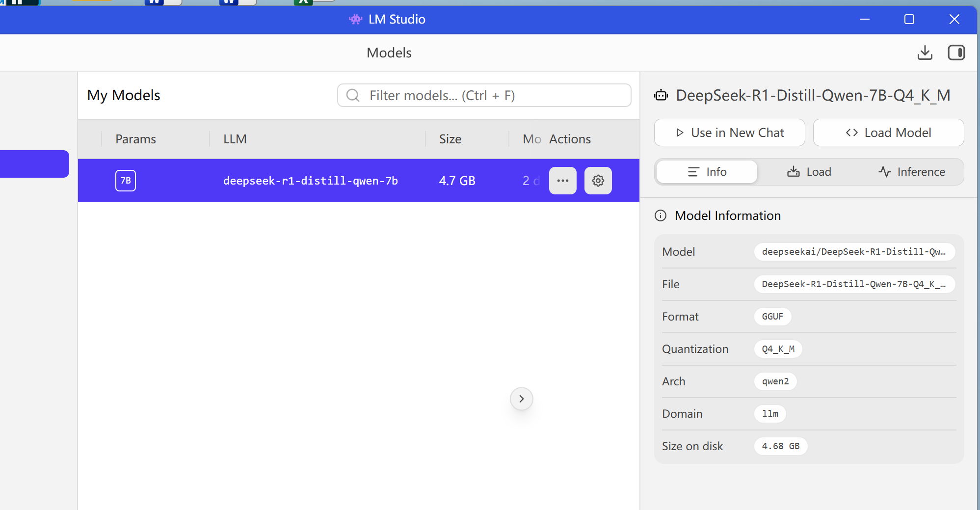Sort by the Size column header
Viewport: 980px width, 510px height.
click(x=450, y=139)
